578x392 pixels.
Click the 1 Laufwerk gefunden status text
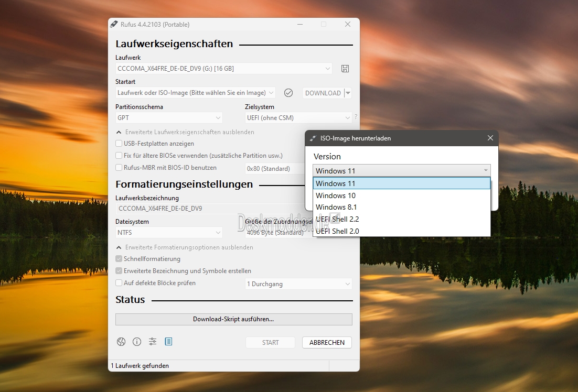[x=140, y=365]
